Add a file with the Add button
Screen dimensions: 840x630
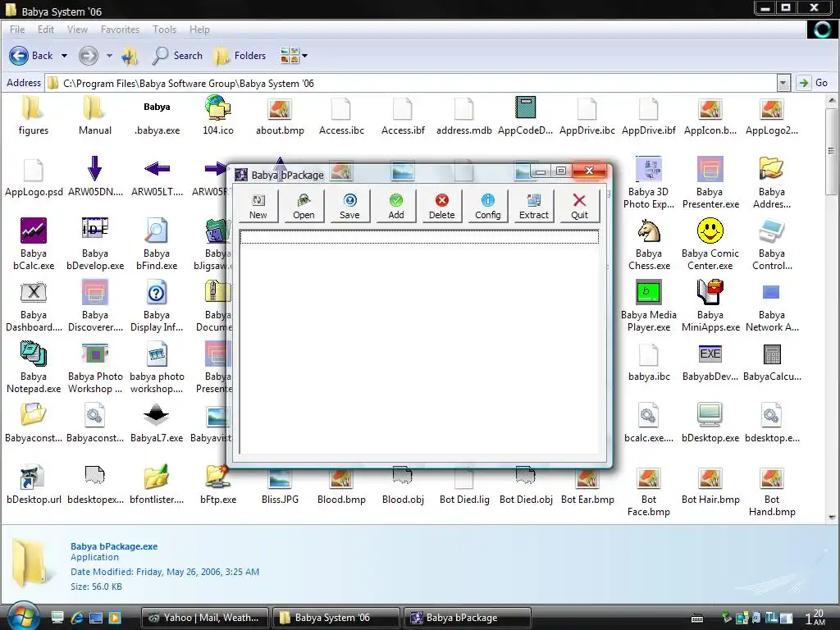(x=396, y=206)
